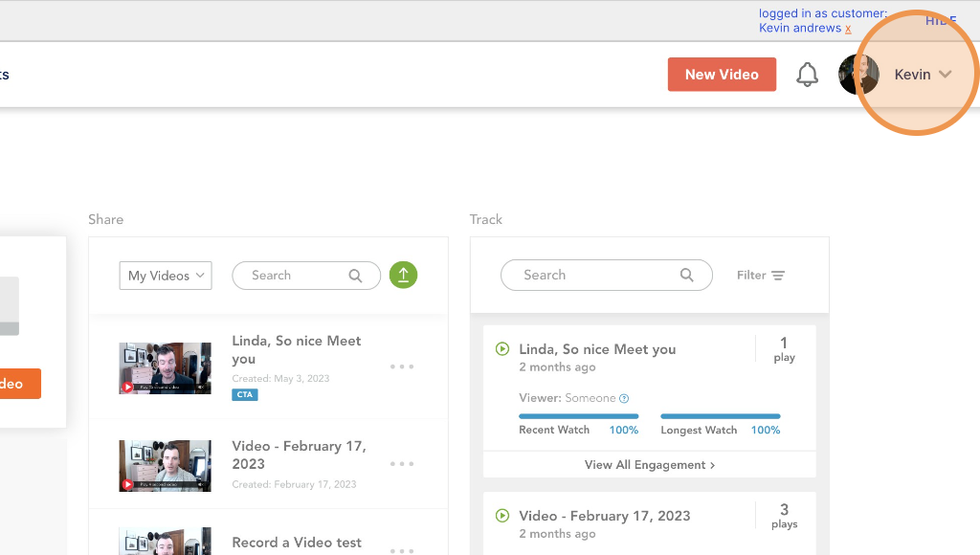This screenshot has height=555, width=980.
Task: Click the magnifier in Share search
Action: [x=355, y=276]
